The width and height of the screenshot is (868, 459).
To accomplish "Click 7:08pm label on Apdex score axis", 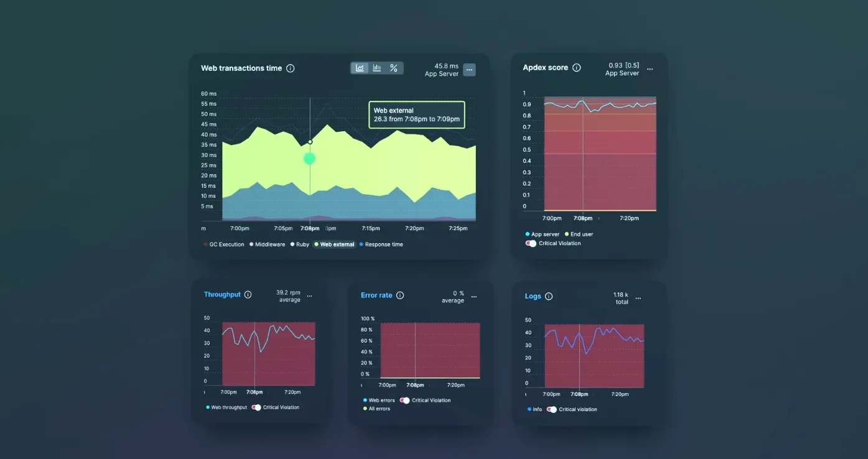I will [583, 218].
